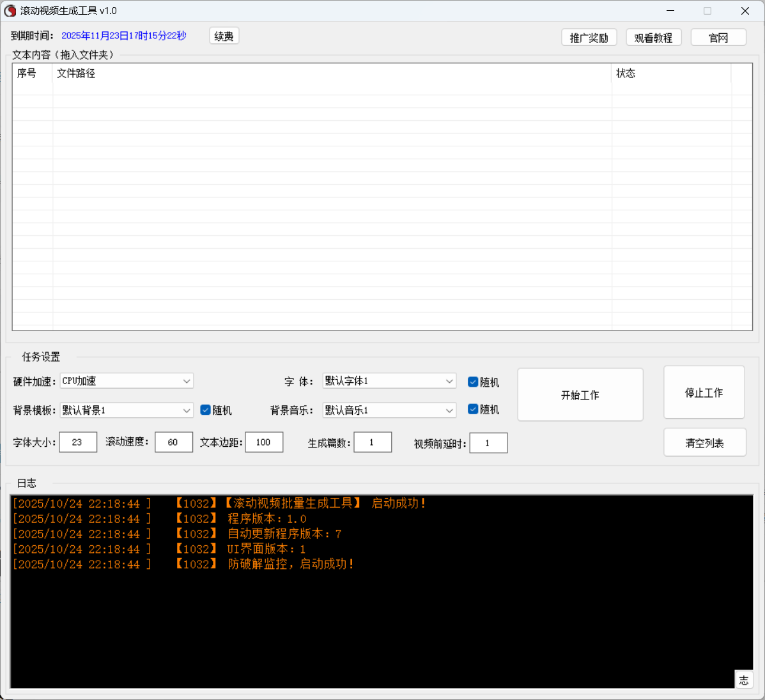
Task: Click the 字体大小 input field
Action: pyautogui.click(x=78, y=442)
